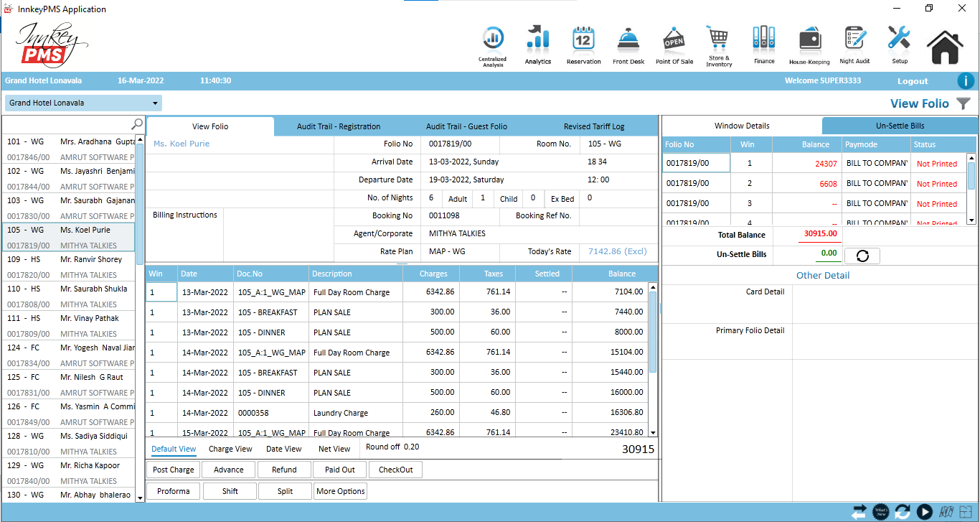Expand the Grand Hotel Lonavala dropdown
This screenshot has height=522, width=980.
click(155, 103)
